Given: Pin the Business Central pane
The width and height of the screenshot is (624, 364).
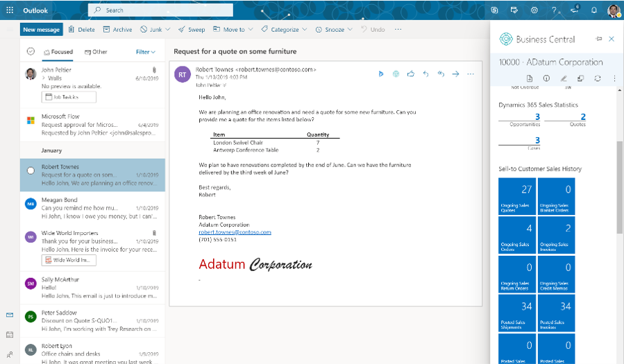Looking at the screenshot, I should click(x=599, y=40).
